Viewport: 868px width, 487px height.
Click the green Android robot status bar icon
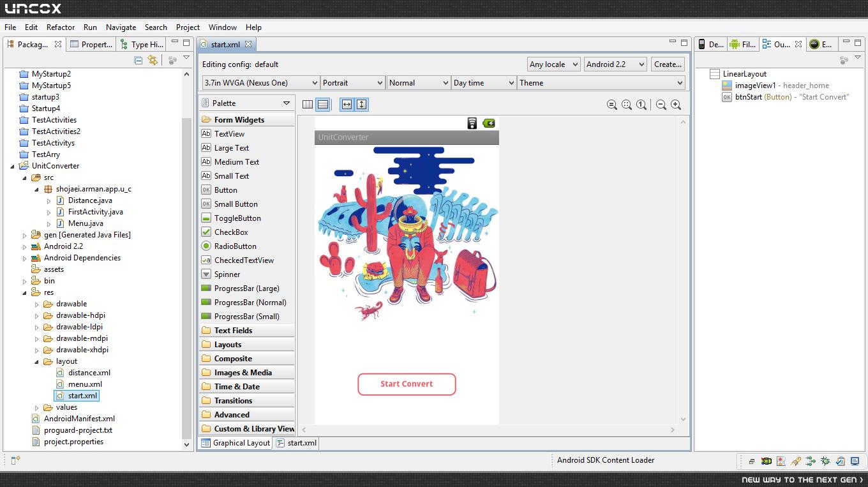[766, 461]
